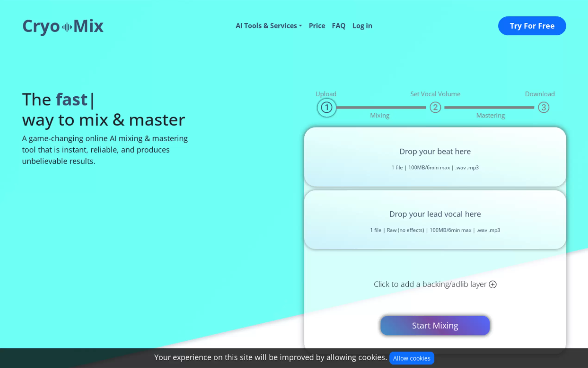The width and height of the screenshot is (588, 368).
Task: Click the Download step label
Action: pyautogui.click(x=539, y=94)
